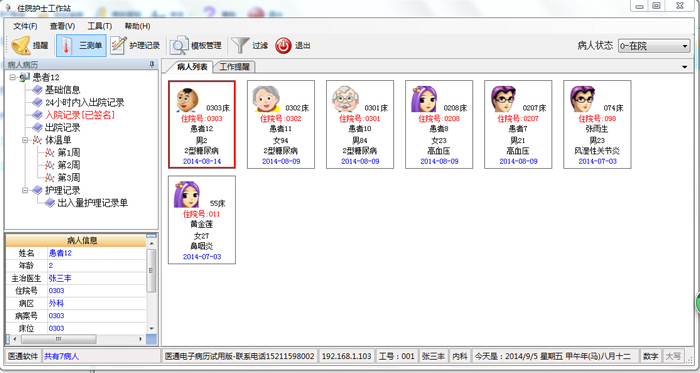Click the 病人信息 scroll up arrow
The width and height of the screenshot is (700, 373).
click(x=151, y=244)
